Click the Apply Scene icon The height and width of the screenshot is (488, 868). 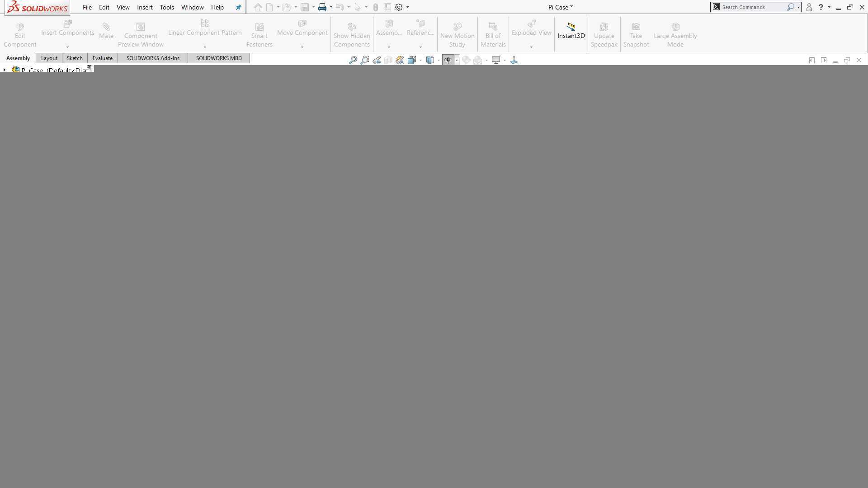pos(478,60)
